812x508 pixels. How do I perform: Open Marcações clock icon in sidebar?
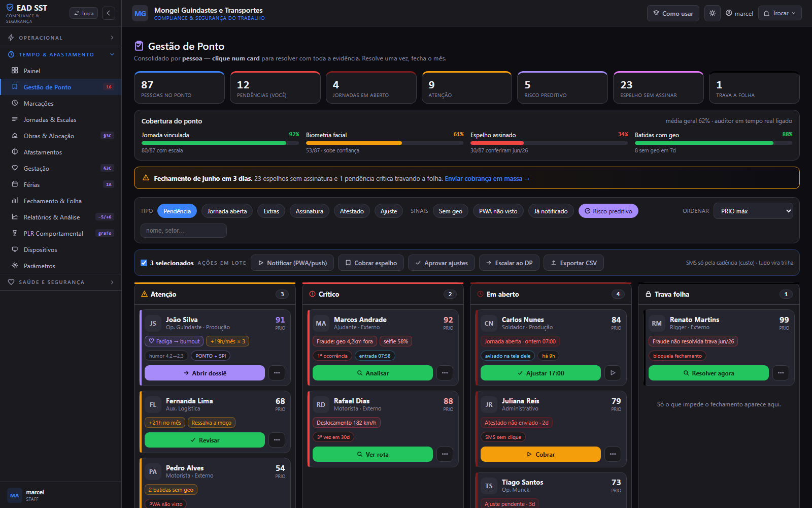click(15, 103)
